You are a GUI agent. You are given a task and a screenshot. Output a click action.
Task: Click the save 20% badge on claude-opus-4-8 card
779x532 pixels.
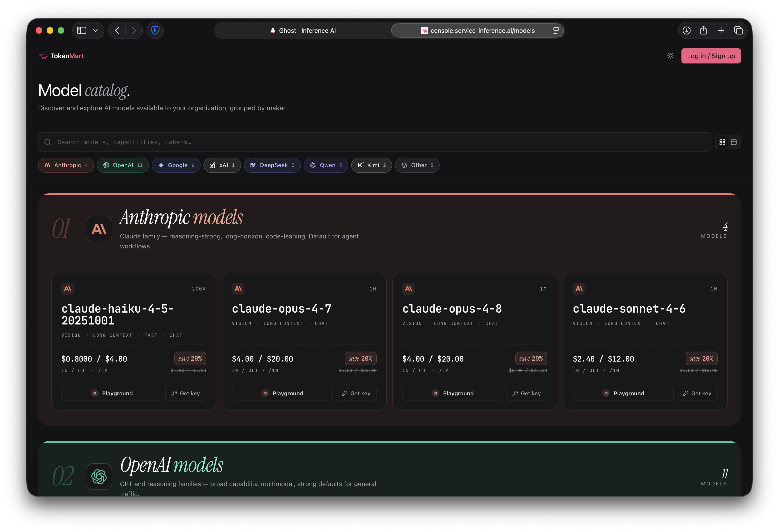click(531, 358)
